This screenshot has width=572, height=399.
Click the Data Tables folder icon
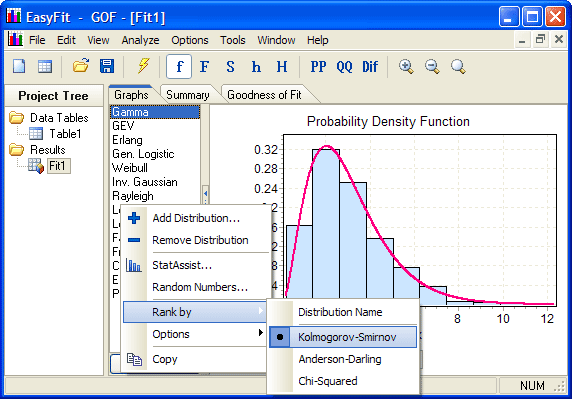(16, 117)
